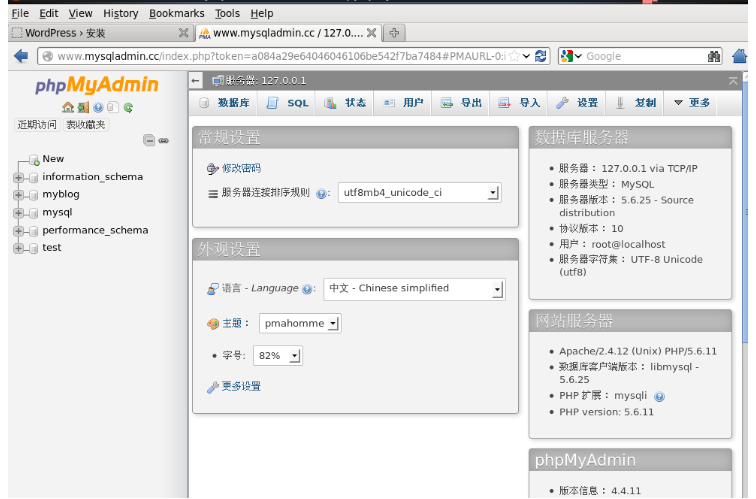Open the View menu
The width and height of the screenshot is (756, 499).
[80, 13]
